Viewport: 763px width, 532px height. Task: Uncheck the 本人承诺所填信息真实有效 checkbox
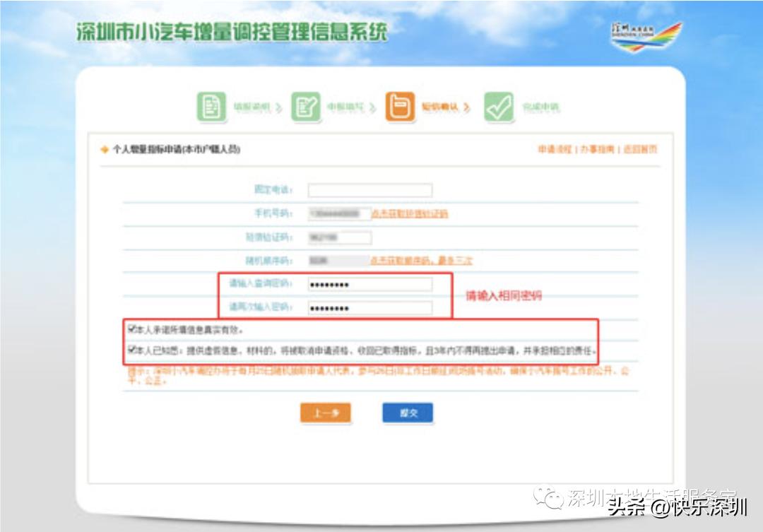tap(131, 329)
